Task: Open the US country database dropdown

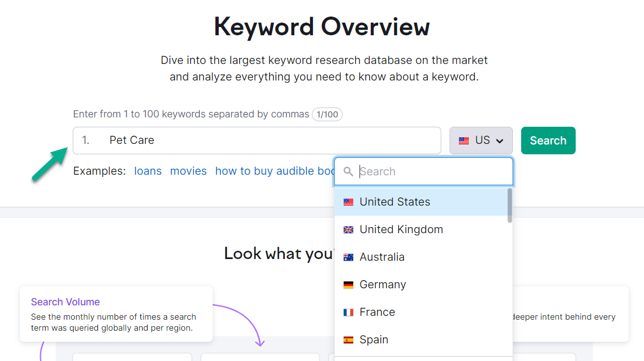Action: (480, 141)
